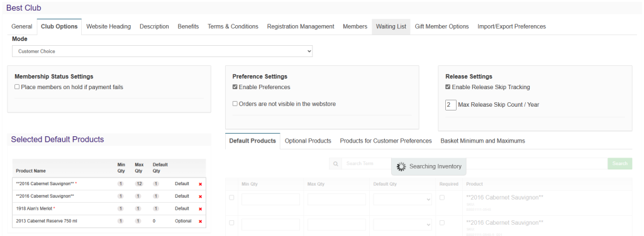Image resolution: width=644 pixels, height=236 pixels.
Task: Click the Product Name column header
Action: pos(31,171)
